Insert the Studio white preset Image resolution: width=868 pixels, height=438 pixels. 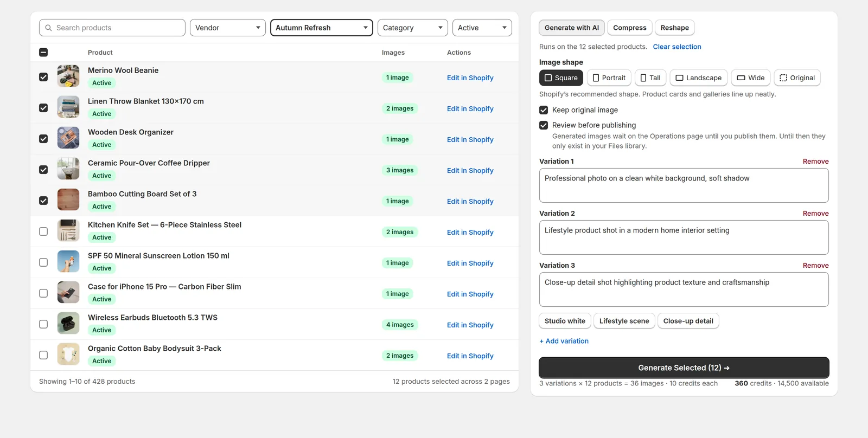click(x=565, y=321)
